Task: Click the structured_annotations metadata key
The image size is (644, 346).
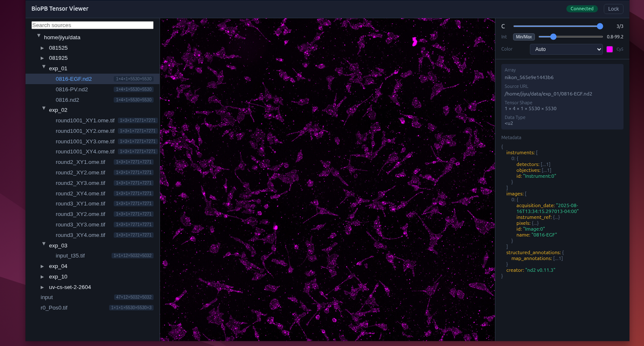Action: 533,252
